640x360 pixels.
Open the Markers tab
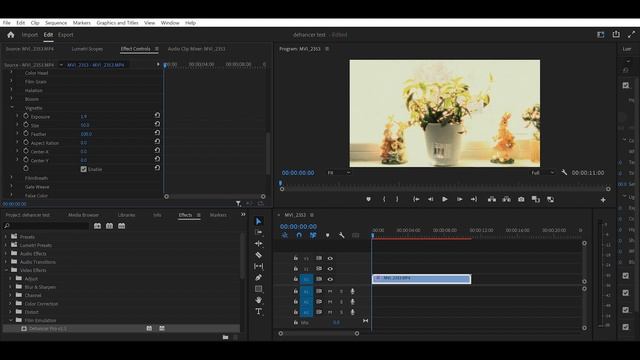218,215
